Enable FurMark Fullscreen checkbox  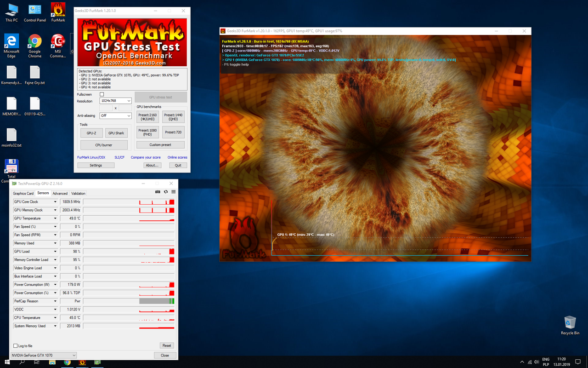pyautogui.click(x=102, y=94)
